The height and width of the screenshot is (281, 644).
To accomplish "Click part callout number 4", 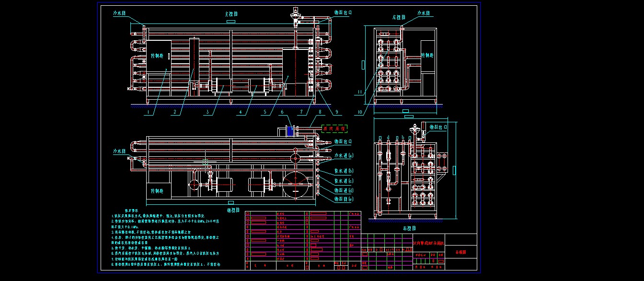I will click(241, 112).
